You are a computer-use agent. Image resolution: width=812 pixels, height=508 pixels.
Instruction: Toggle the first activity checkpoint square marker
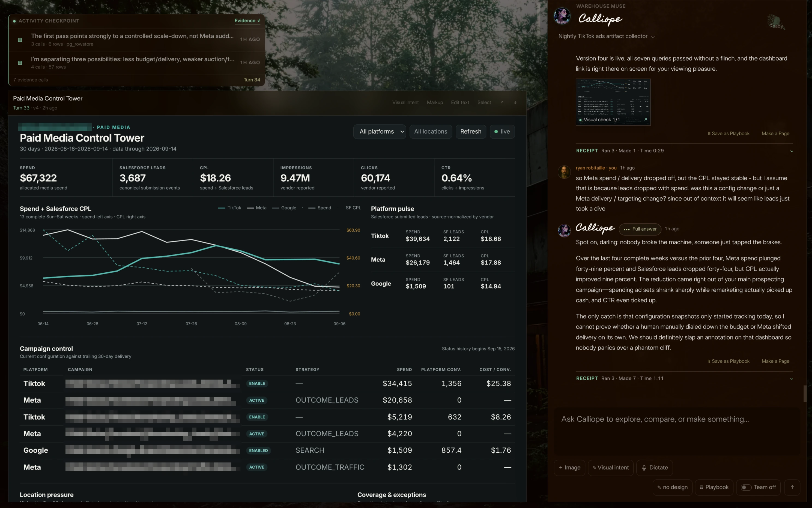click(20, 40)
